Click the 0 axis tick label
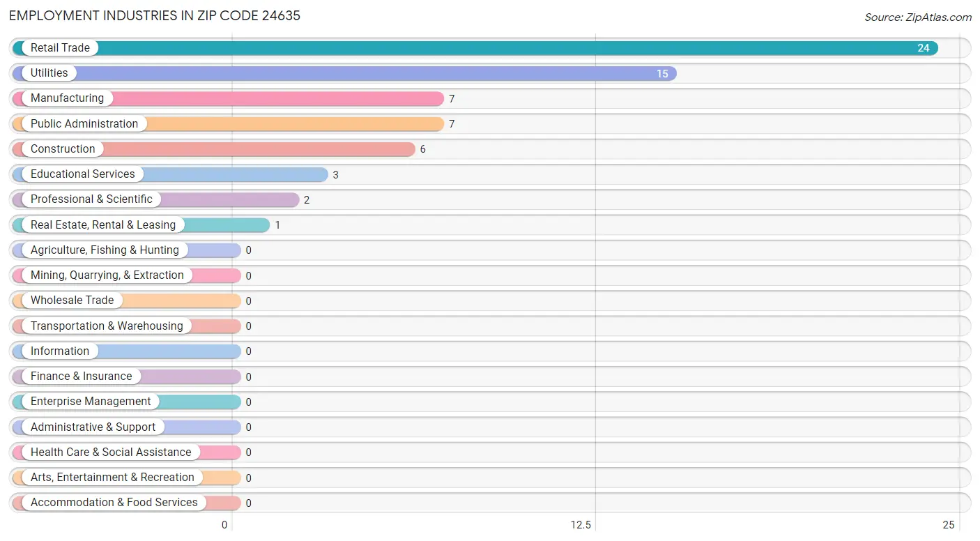This screenshot has width=980, height=541. tap(224, 525)
